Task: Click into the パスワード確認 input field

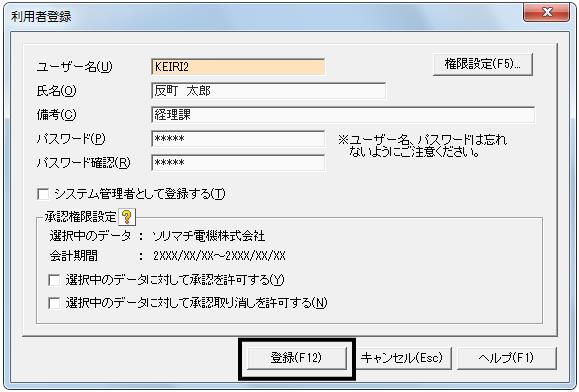Action: [238, 163]
